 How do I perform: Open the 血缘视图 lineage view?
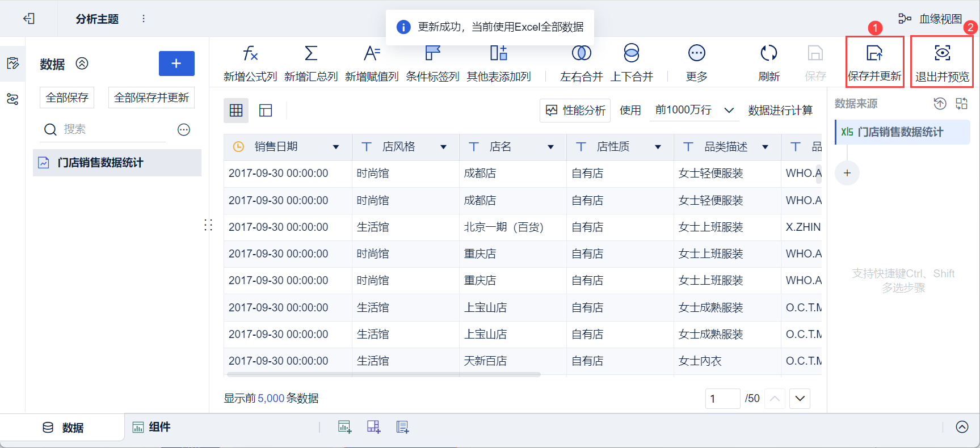pyautogui.click(x=930, y=19)
